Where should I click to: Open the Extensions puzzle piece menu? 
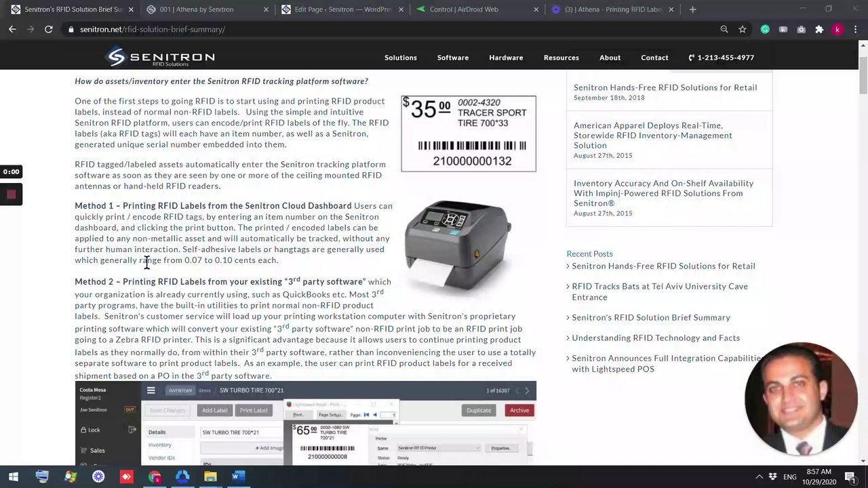819,29
